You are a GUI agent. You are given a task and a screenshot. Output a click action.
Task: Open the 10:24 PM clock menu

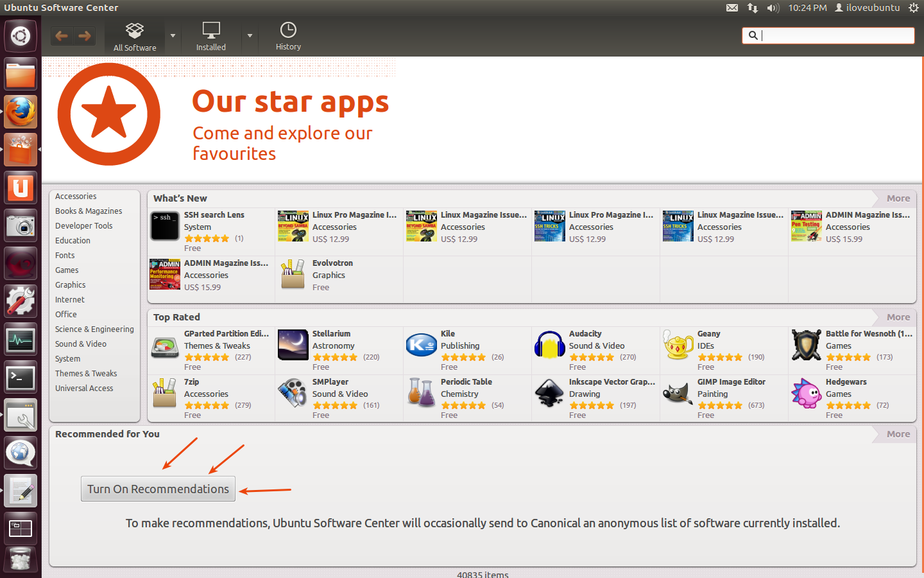[807, 8]
